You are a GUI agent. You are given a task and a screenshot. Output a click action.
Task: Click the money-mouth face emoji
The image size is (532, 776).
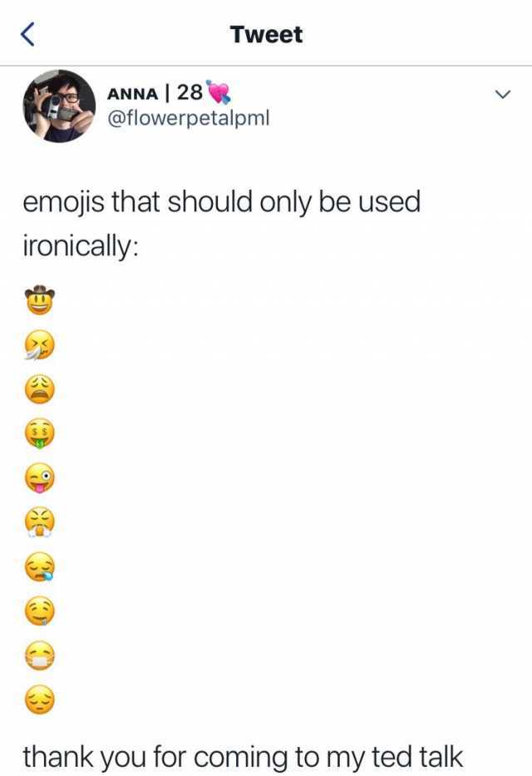point(40,433)
